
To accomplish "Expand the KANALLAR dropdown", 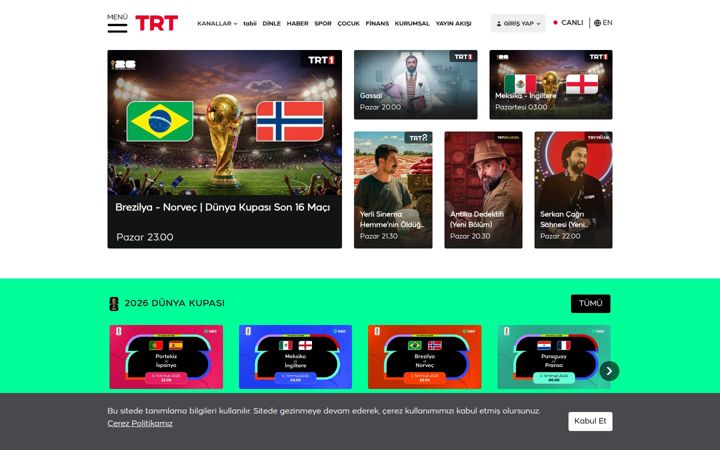I will point(217,23).
